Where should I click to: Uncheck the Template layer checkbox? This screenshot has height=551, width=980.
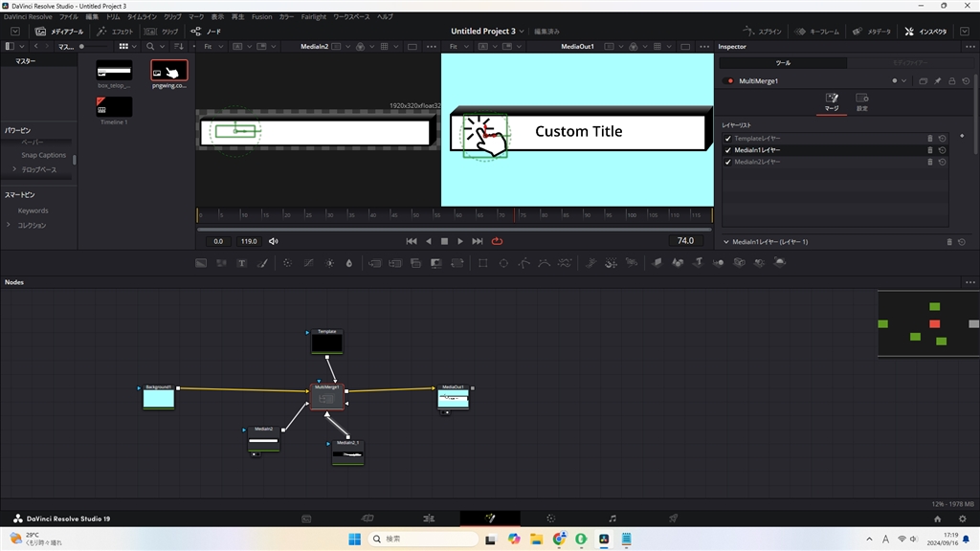(x=728, y=139)
